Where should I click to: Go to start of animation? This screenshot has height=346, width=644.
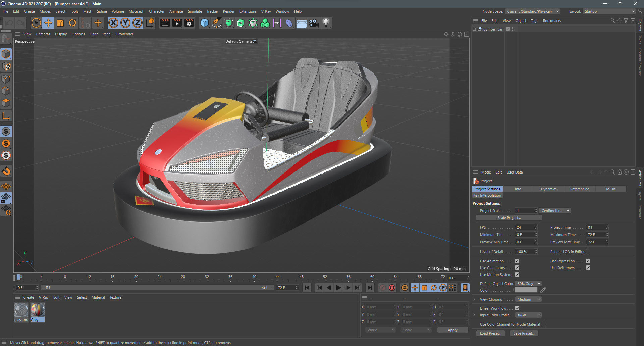(x=307, y=288)
